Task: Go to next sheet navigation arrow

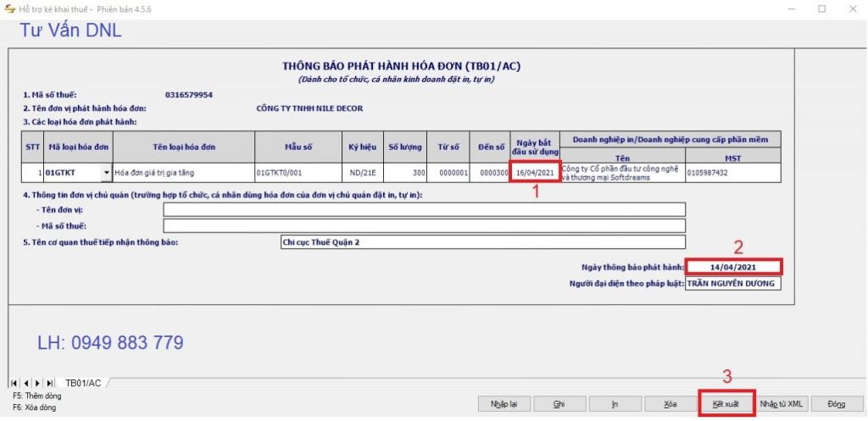Action: point(37,383)
